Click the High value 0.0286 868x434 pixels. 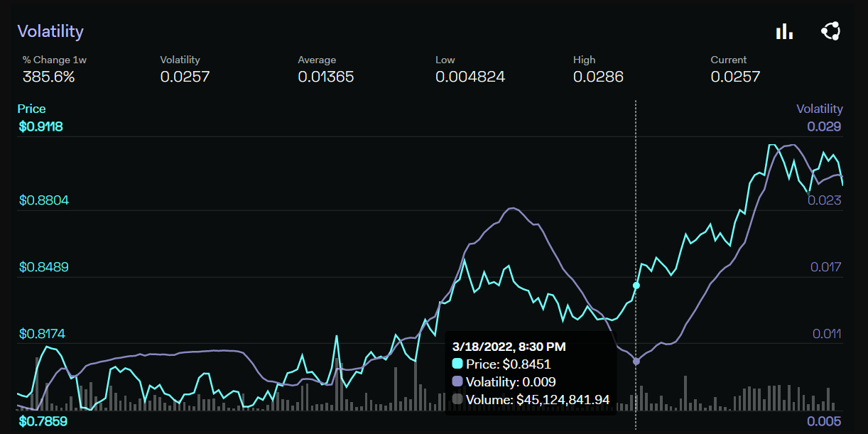(598, 77)
